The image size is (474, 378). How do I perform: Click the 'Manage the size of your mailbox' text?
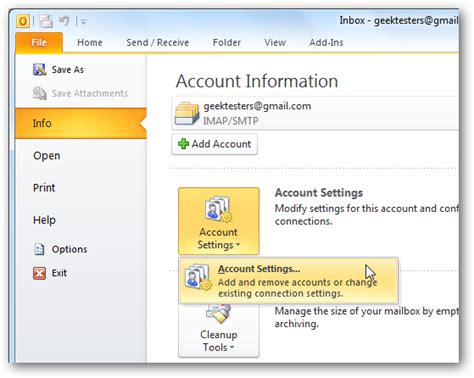pyautogui.click(x=366, y=317)
